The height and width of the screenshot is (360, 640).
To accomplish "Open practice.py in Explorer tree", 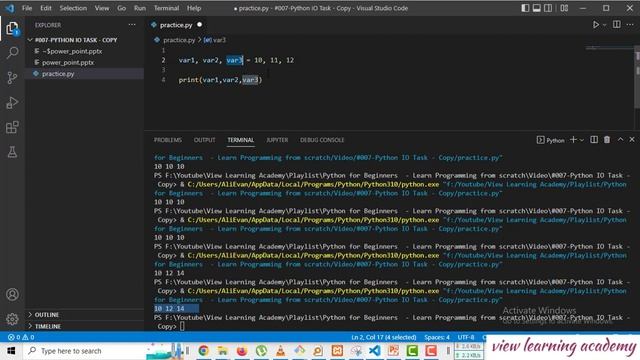I will [58, 74].
